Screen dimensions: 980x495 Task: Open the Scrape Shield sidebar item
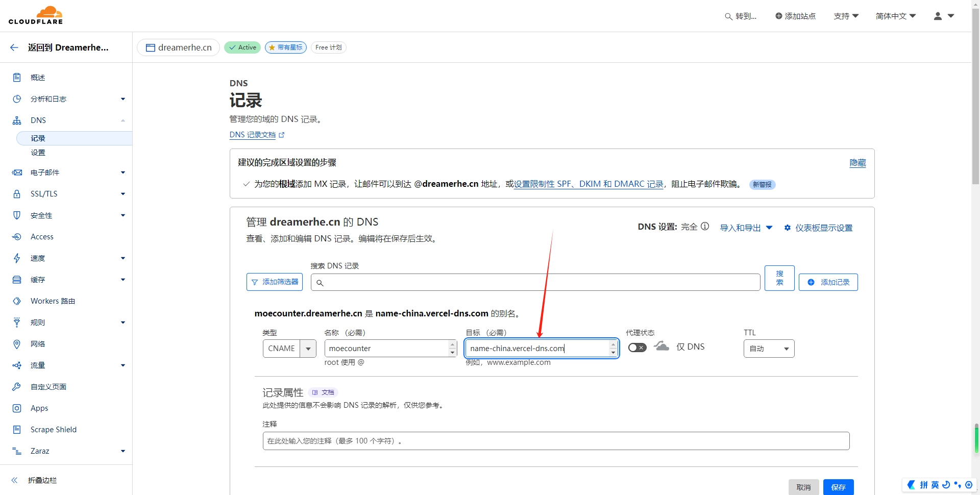(x=54, y=430)
